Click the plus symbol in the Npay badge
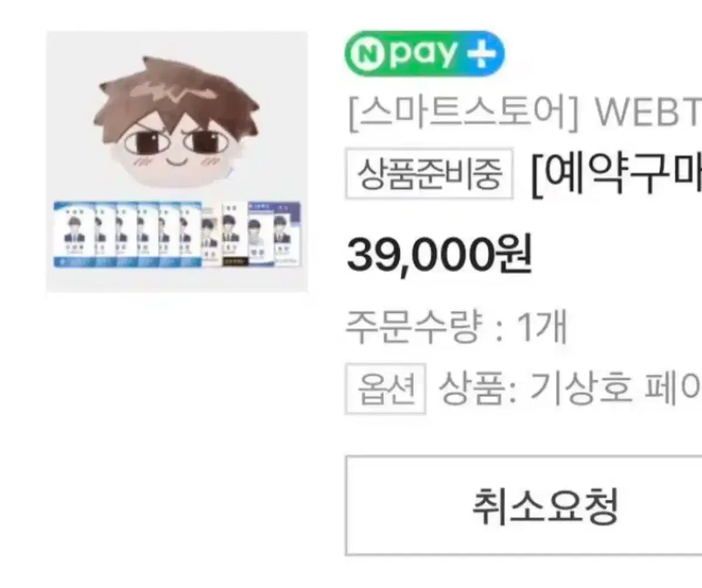Image resolution: width=702 pixels, height=588 pixels. click(x=482, y=54)
